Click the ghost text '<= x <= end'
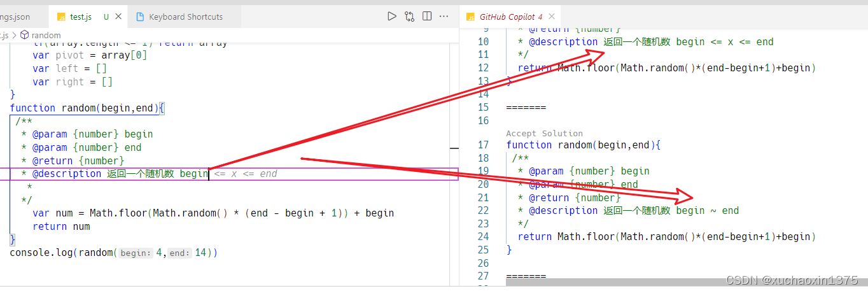 click(x=246, y=173)
